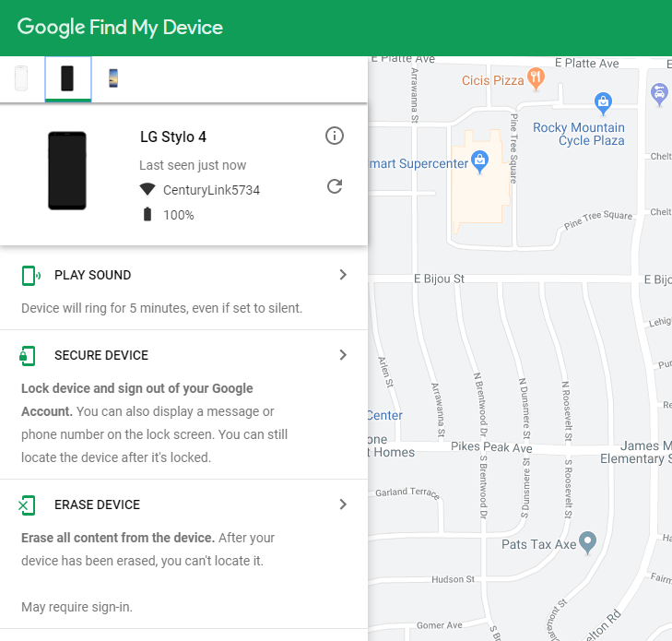
Task: Click the Erase Device icon
Action: [28, 505]
